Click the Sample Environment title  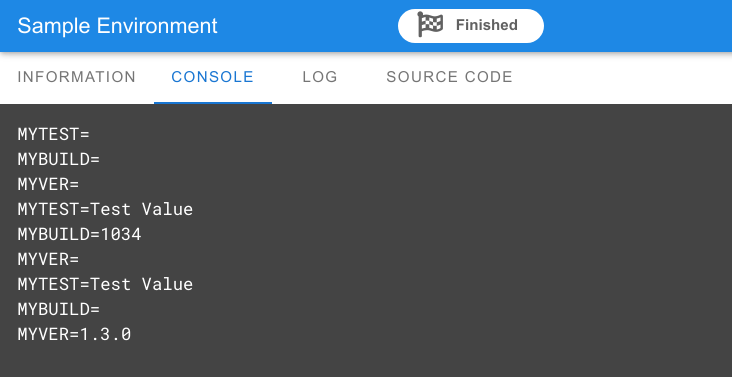(x=118, y=26)
